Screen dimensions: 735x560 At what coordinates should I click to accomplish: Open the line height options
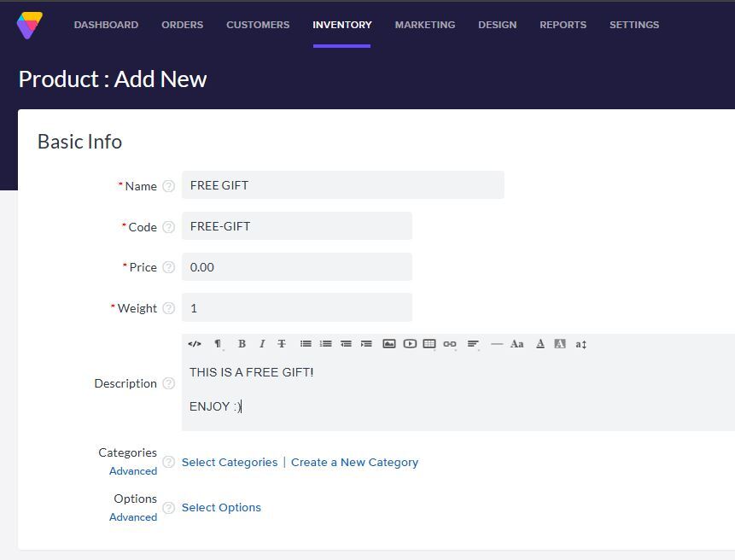click(580, 344)
